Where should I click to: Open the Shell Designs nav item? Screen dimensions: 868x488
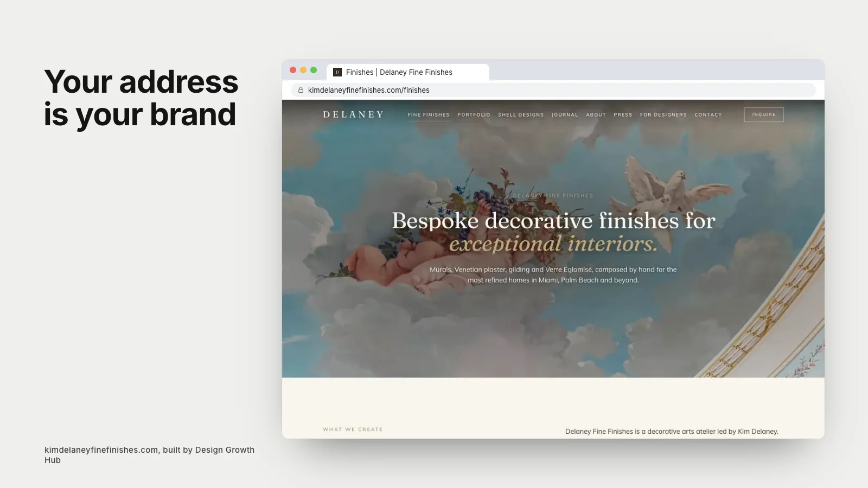[521, 115]
